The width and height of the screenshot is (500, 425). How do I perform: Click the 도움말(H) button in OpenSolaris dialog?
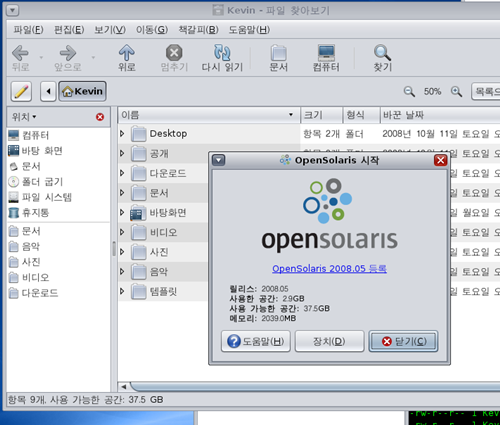[x=256, y=341]
